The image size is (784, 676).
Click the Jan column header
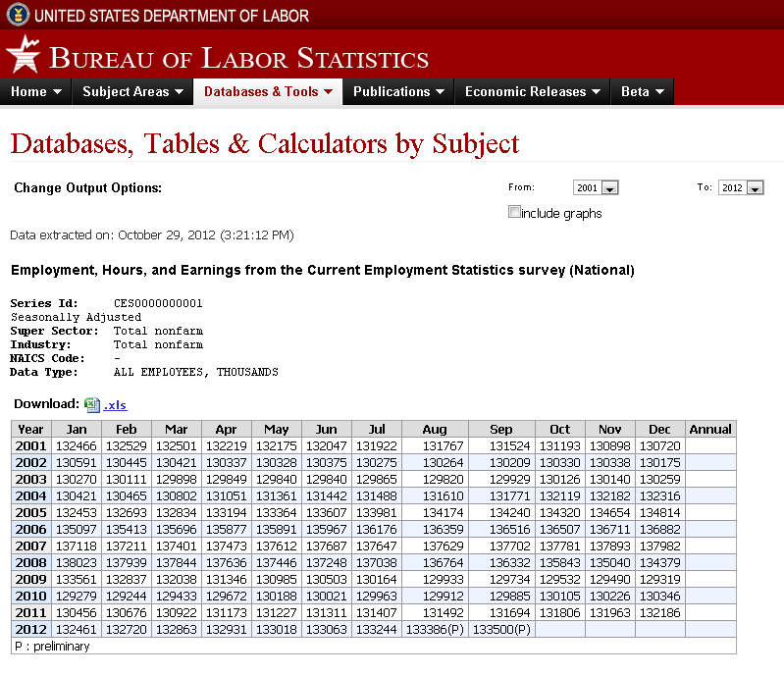click(x=76, y=429)
